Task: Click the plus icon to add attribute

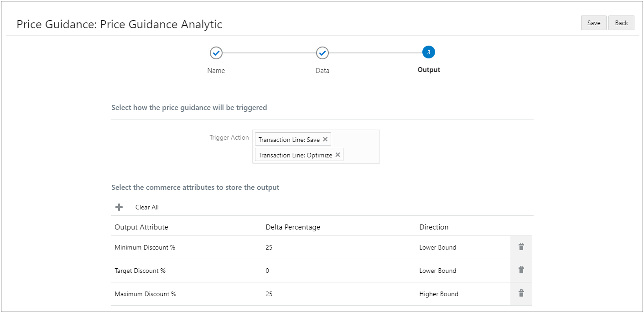Action: [119, 207]
